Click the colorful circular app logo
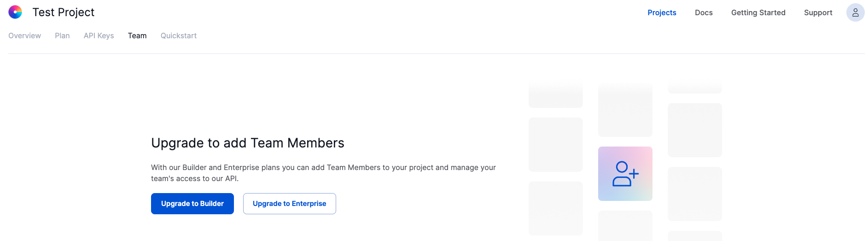 click(x=15, y=12)
